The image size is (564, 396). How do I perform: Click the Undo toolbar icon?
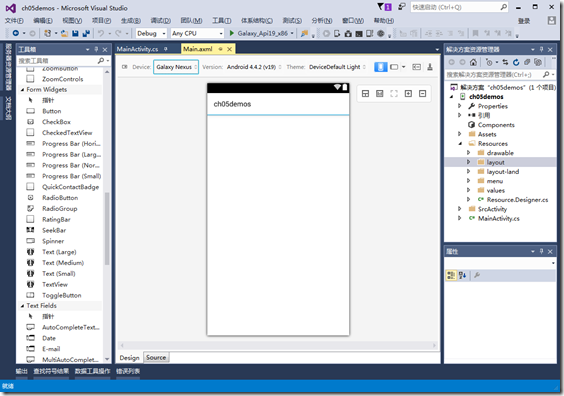click(101, 33)
